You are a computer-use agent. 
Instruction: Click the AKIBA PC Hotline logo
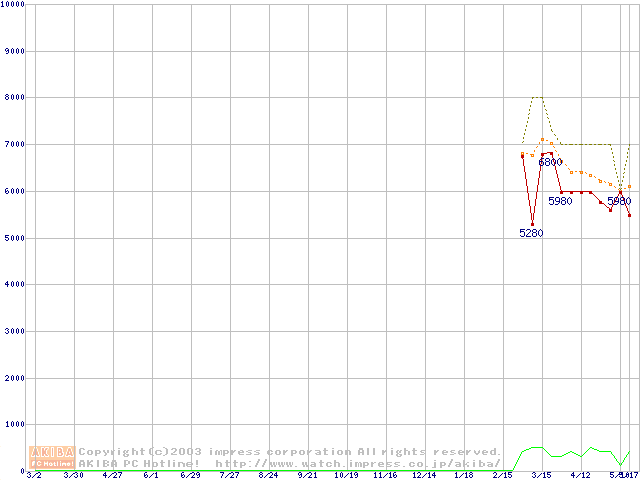click(51, 457)
